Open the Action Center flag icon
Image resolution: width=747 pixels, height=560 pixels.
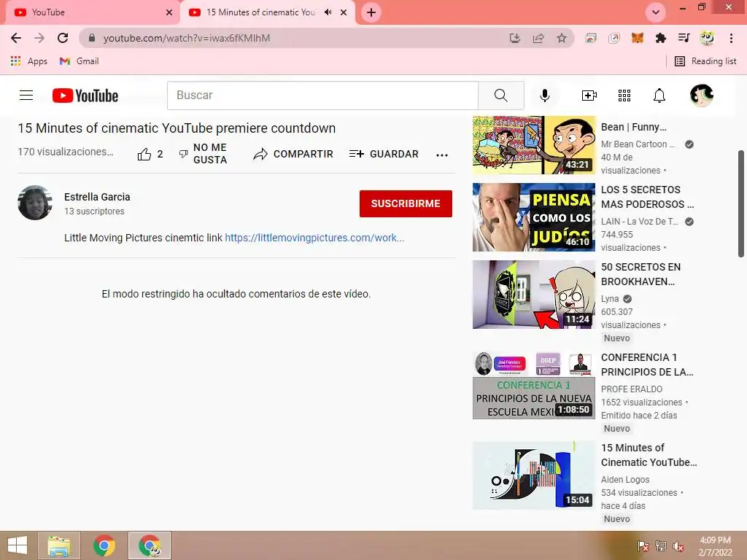click(x=643, y=546)
